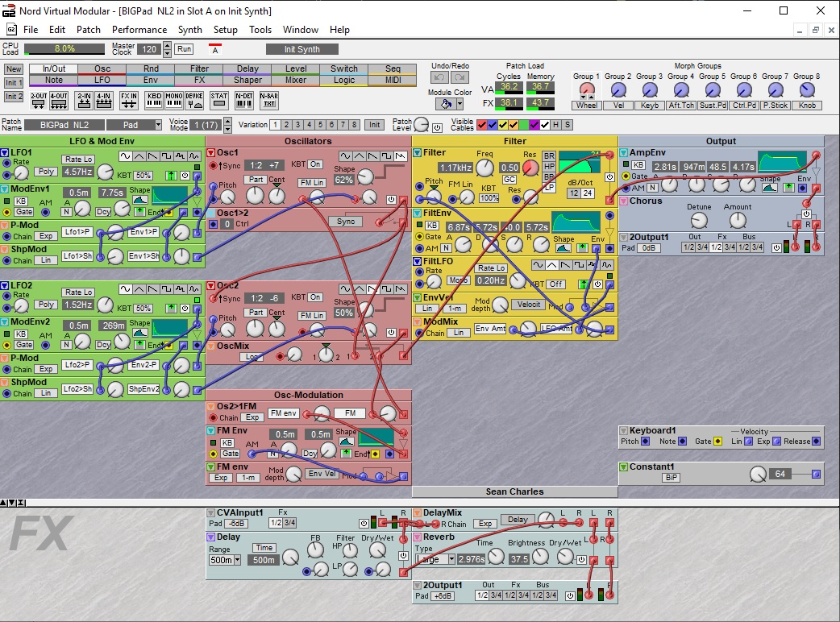Add the N-DET note detector module
The width and height of the screenshot is (840, 622).
point(244,101)
